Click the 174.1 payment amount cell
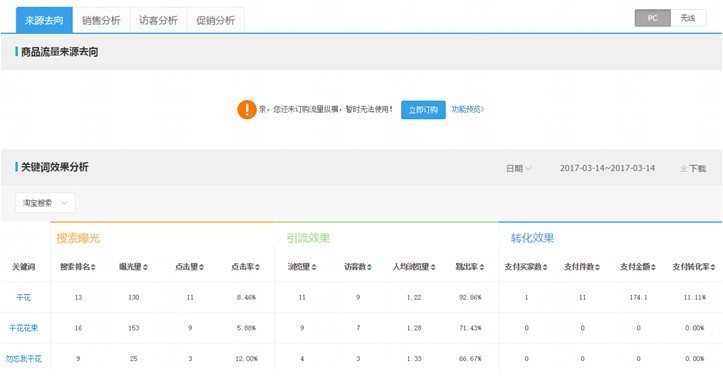The image size is (723, 376). (x=639, y=298)
